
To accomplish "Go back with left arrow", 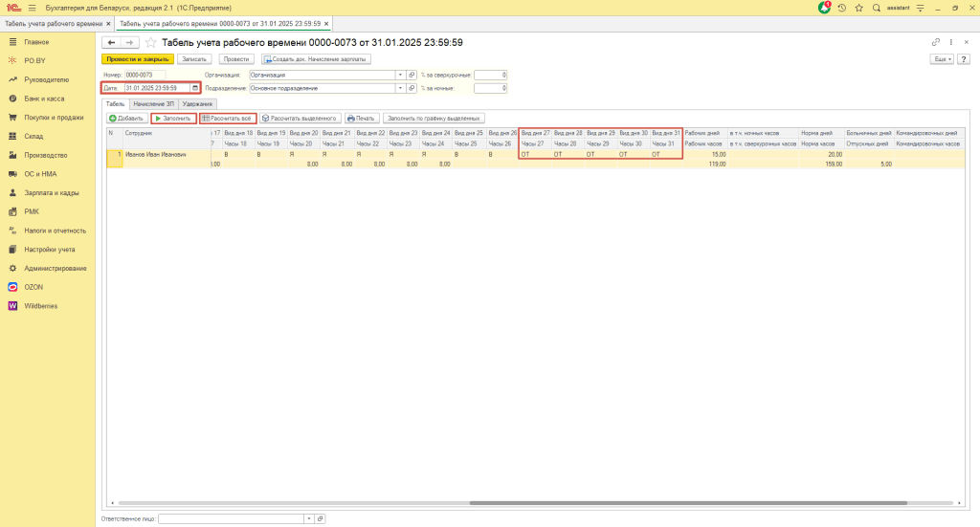I will [112, 43].
